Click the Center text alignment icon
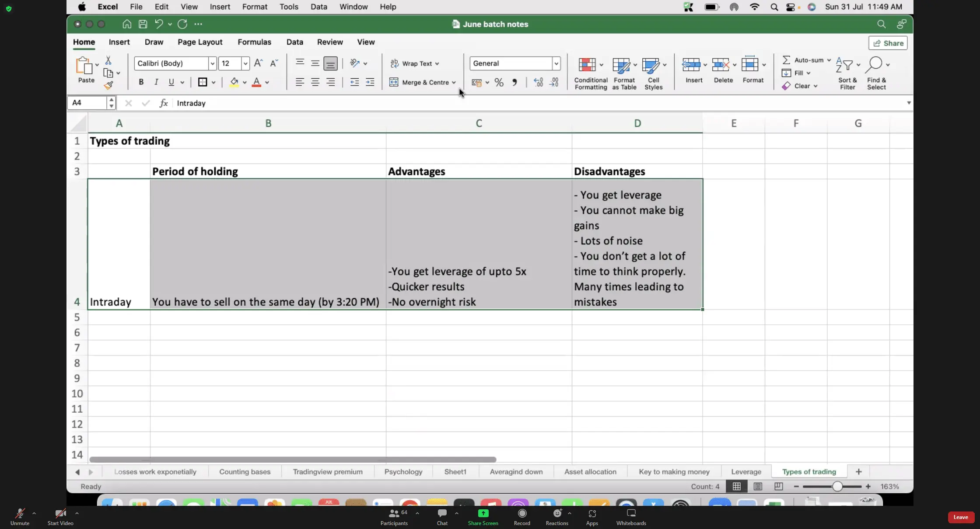Screen dimensions: 980x529 tap(315, 82)
